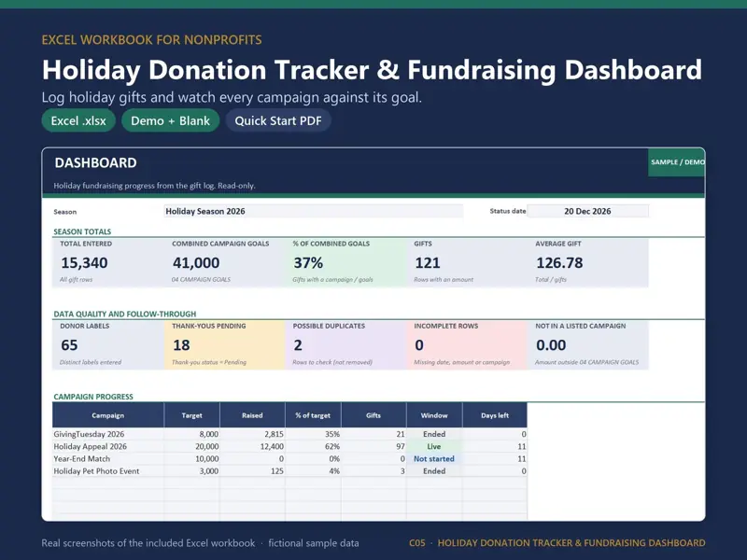747x560 pixels.
Task: Select the 'Ended' status for Holiday Pet Photo Event
Action: point(434,471)
